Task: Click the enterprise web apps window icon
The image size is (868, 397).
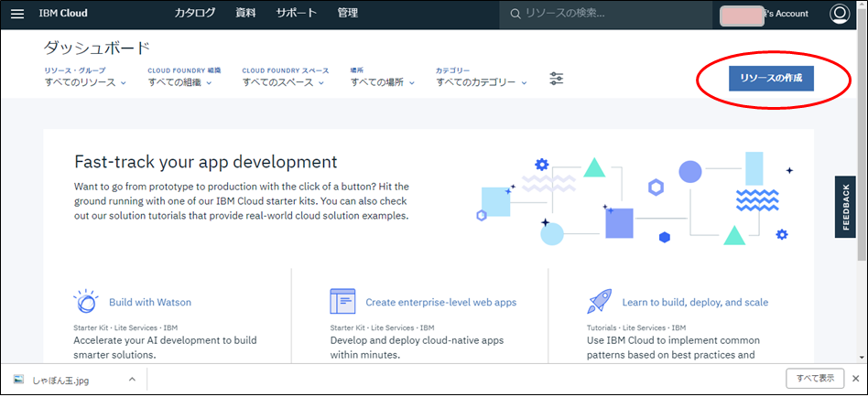Action: [342, 301]
